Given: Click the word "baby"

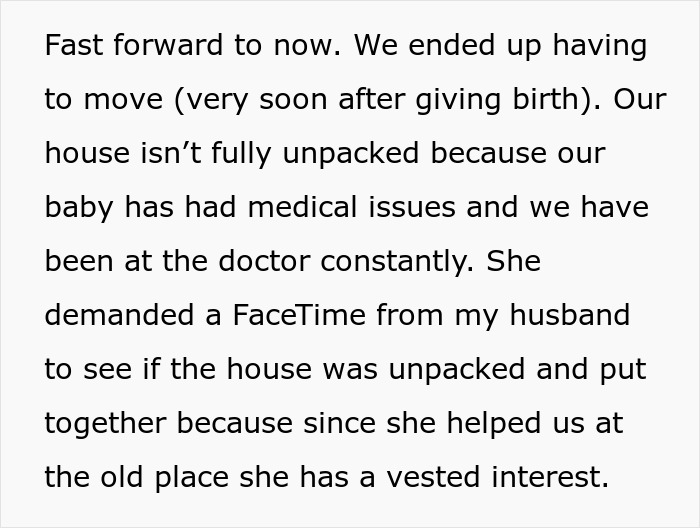Looking at the screenshot, I should (80, 208).
